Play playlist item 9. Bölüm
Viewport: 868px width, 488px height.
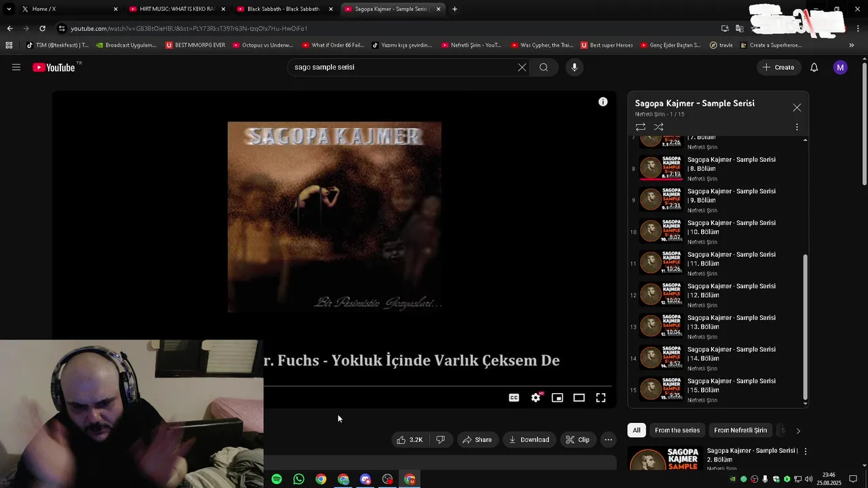pyautogui.click(x=717, y=201)
